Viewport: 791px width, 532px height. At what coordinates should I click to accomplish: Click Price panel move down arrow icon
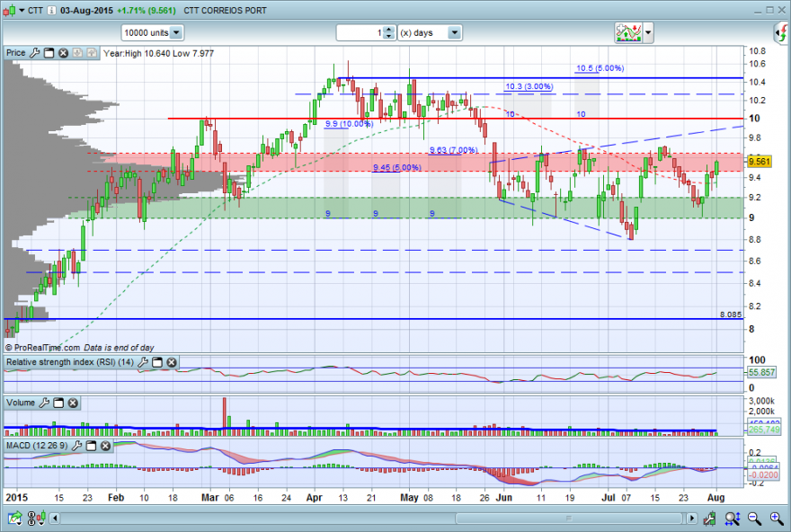pyautogui.click(x=77, y=52)
